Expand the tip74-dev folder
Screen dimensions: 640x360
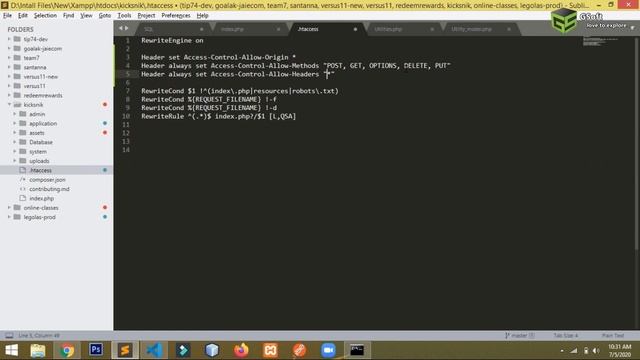click(x=9, y=39)
